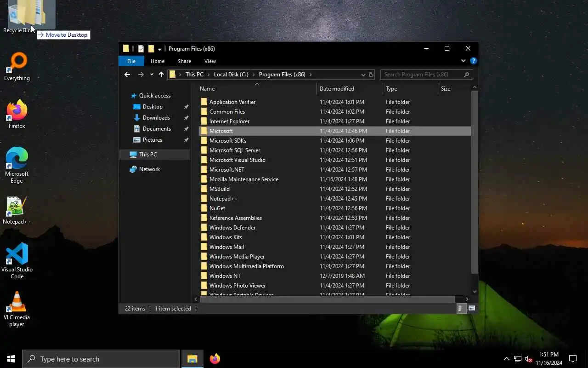This screenshot has width=588, height=368.
Task: Select Desktop in the navigation pane
Action: 153,107
